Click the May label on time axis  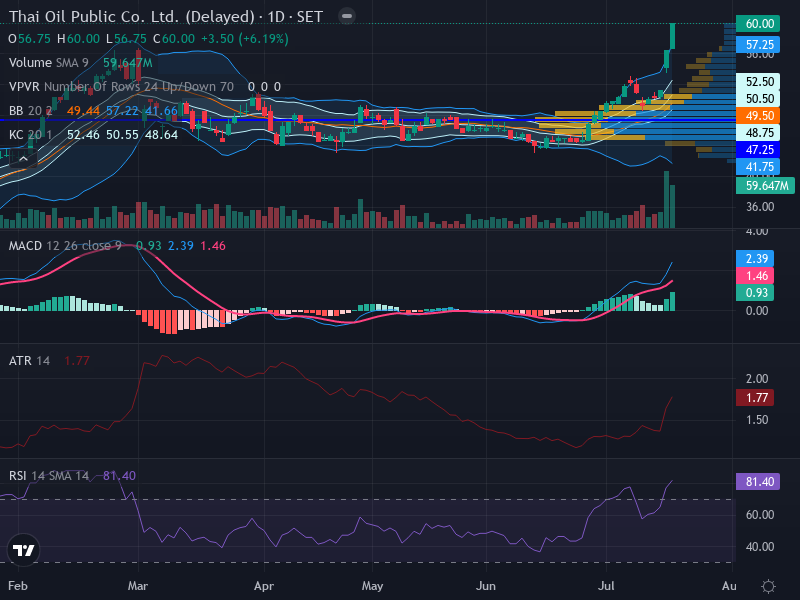pyautogui.click(x=372, y=586)
